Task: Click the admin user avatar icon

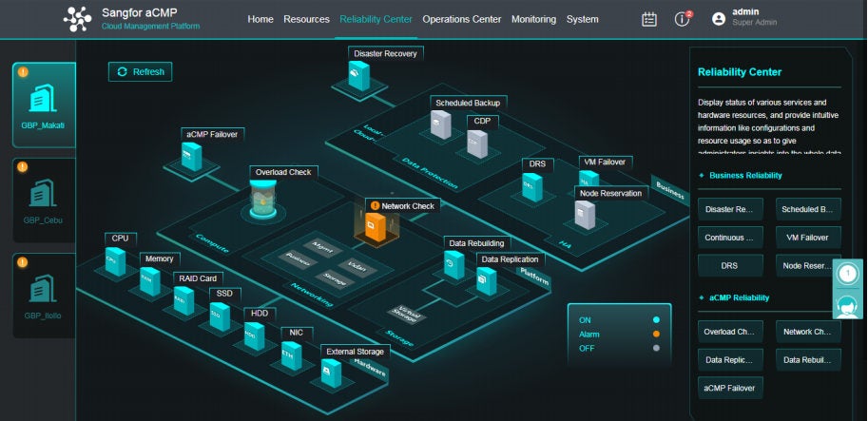Action: tap(719, 19)
